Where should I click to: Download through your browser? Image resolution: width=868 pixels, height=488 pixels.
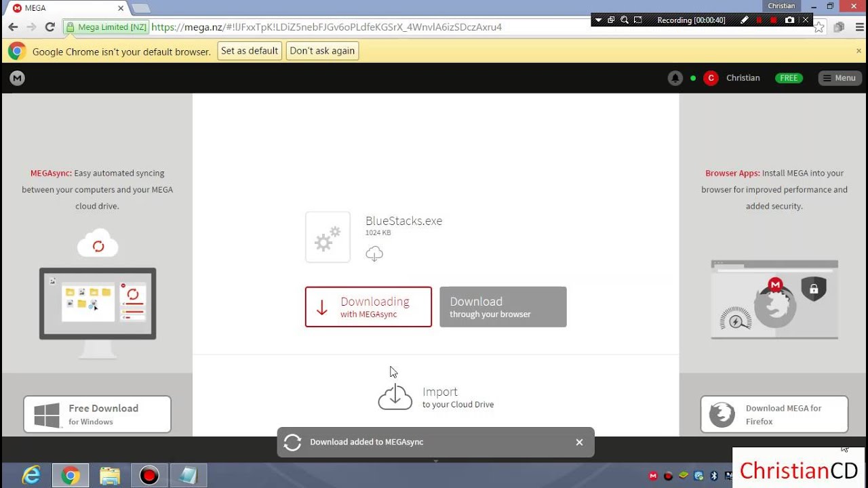[502, 307]
